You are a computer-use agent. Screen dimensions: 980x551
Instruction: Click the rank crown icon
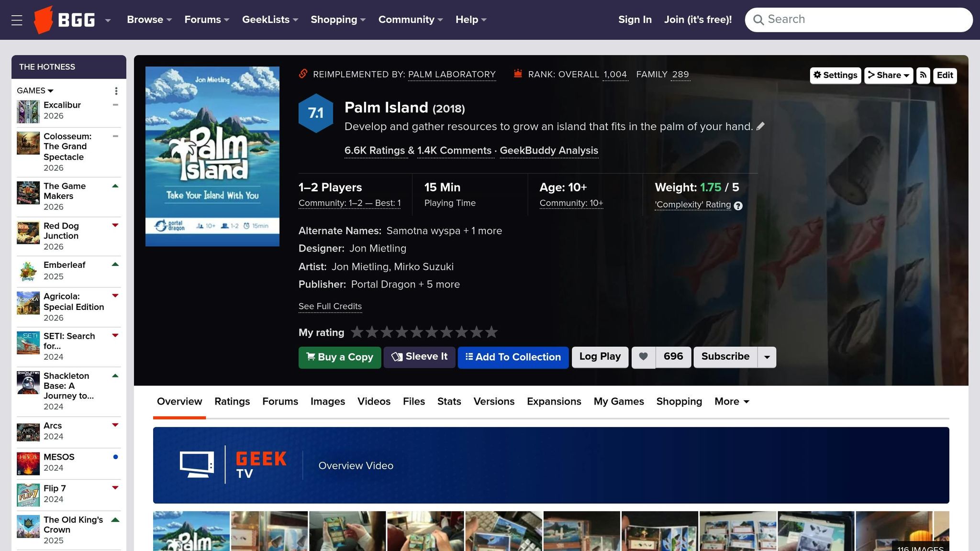pyautogui.click(x=518, y=74)
